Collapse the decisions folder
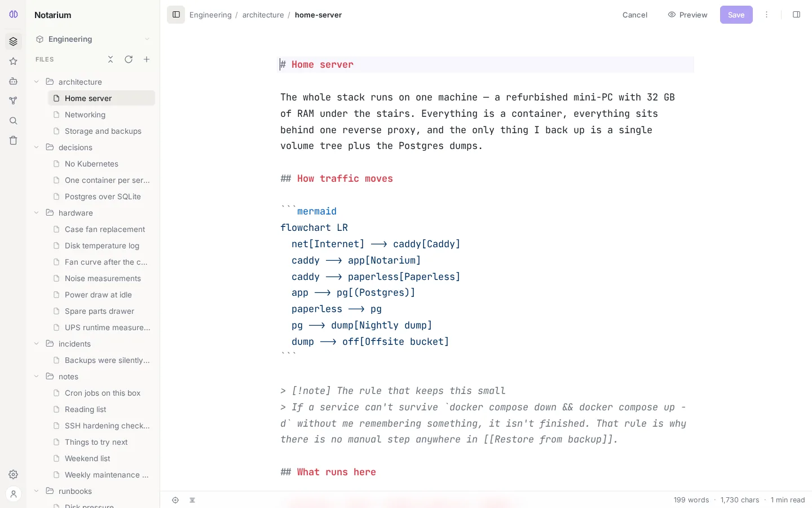The width and height of the screenshot is (812, 508). [37, 147]
